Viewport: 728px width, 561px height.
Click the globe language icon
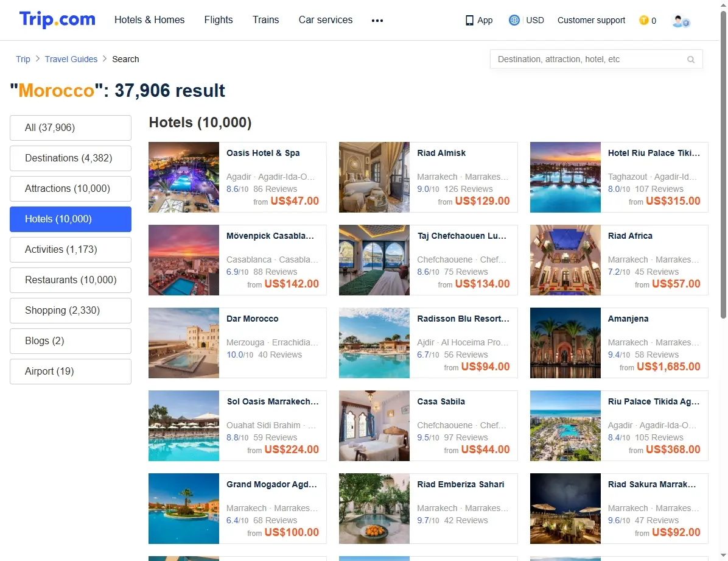[514, 20]
